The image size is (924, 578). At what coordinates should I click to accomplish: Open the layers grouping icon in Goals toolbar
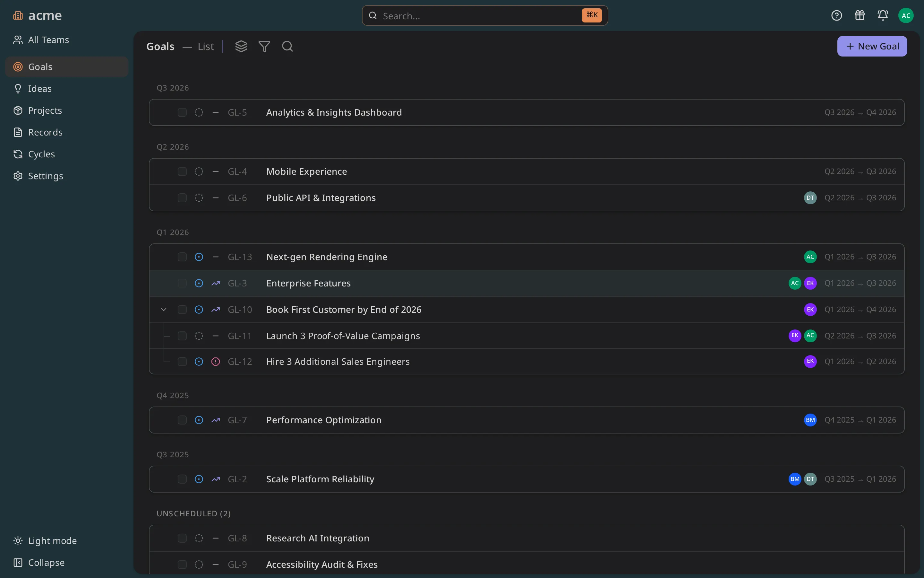click(241, 46)
